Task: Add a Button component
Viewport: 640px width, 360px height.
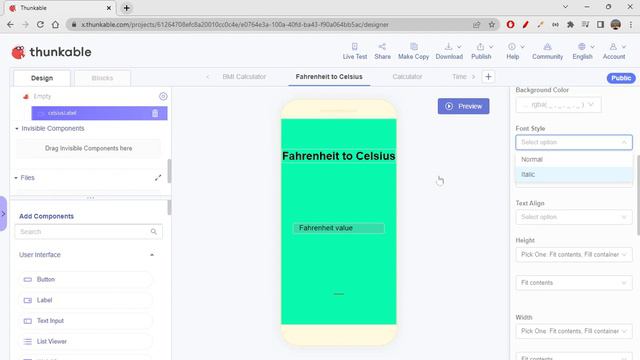Action: [86, 280]
